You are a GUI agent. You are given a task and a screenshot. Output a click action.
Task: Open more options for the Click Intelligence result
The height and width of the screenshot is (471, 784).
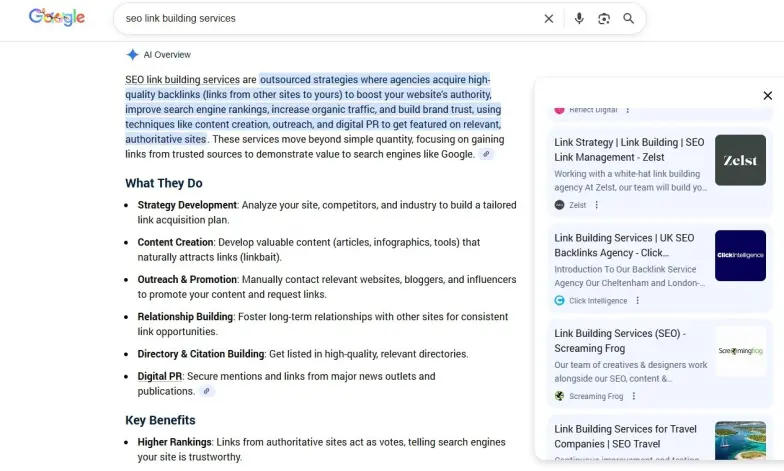tap(638, 300)
